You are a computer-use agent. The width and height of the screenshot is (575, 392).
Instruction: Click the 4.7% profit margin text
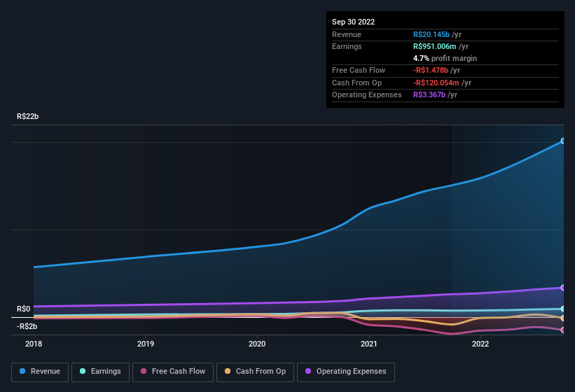445,58
